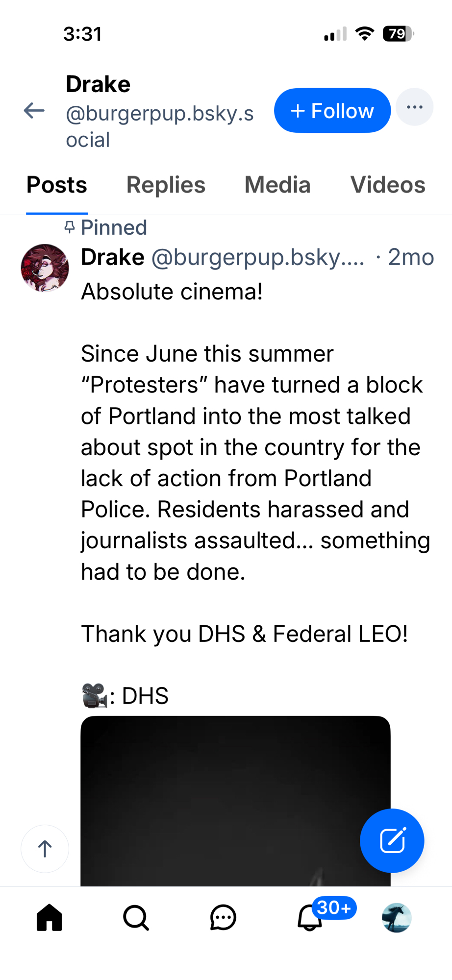452x980 pixels.
Task: Follow Drake's account
Action: coord(332,111)
